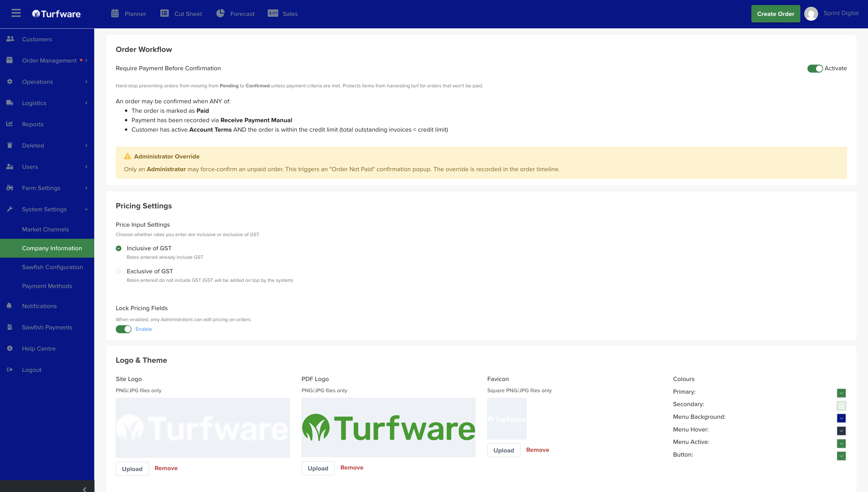Expand Deleted submenu chevron
This screenshot has width=868, height=492.
[x=86, y=145]
